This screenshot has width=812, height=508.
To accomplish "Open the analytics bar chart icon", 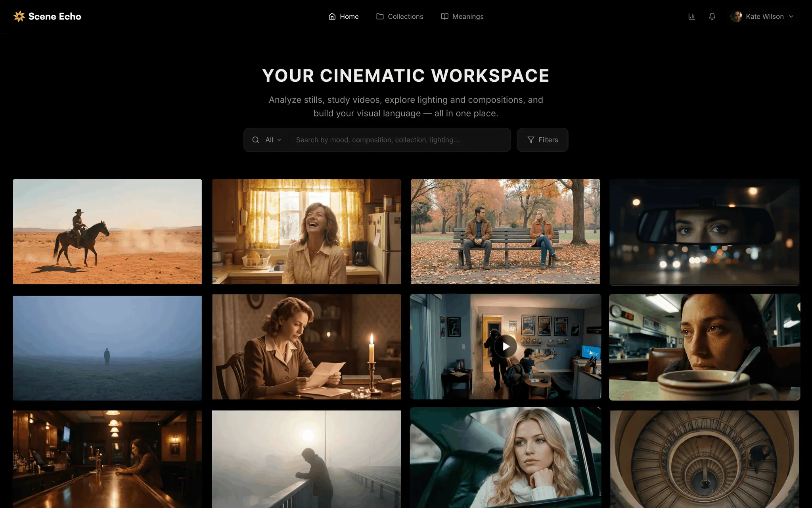I will (691, 16).
